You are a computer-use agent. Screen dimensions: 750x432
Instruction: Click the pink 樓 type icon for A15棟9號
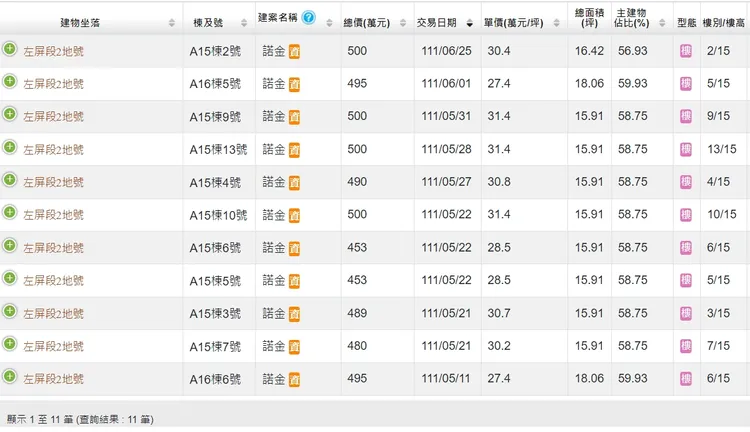pos(686,116)
